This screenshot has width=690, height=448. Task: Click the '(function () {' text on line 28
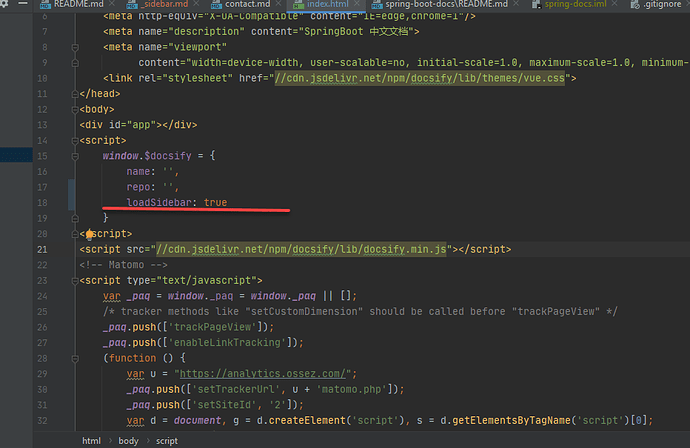point(144,358)
